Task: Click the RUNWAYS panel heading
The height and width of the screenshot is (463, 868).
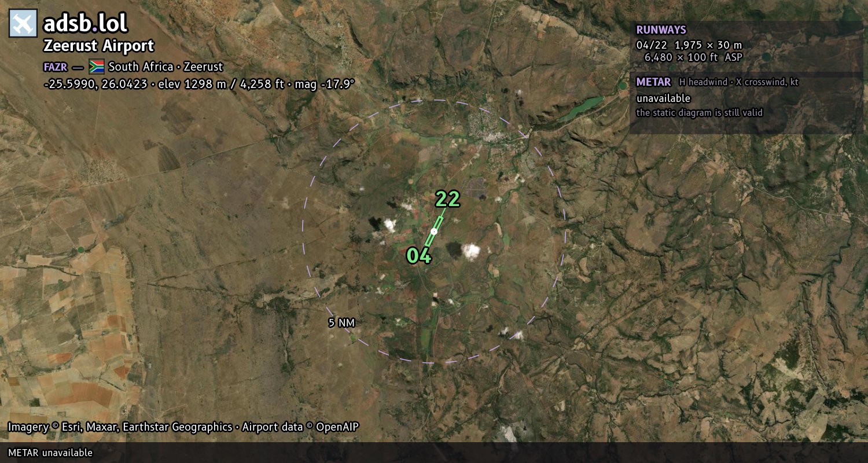Action: (x=661, y=30)
